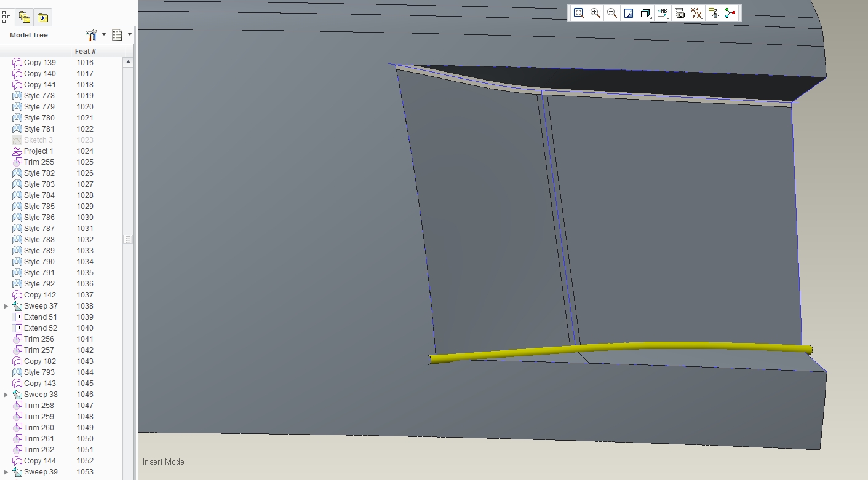
Task: Click feature number 1035
Action: coord(85,273)
